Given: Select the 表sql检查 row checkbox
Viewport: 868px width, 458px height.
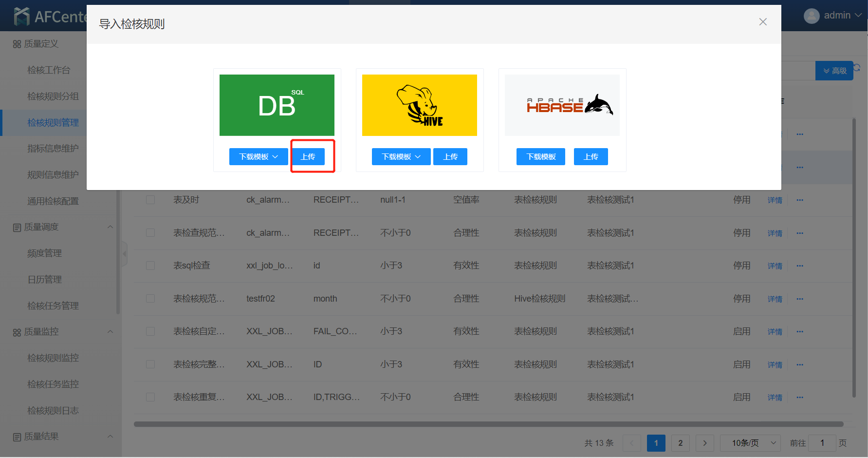Looking at the screenshot, I should coord(150,266).
